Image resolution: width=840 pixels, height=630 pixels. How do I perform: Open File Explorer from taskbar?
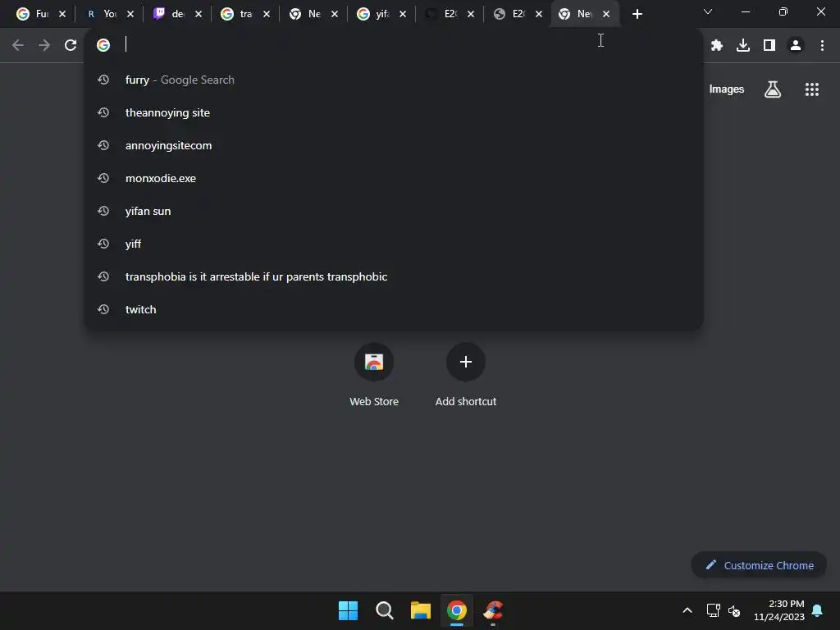coord(421,610)
